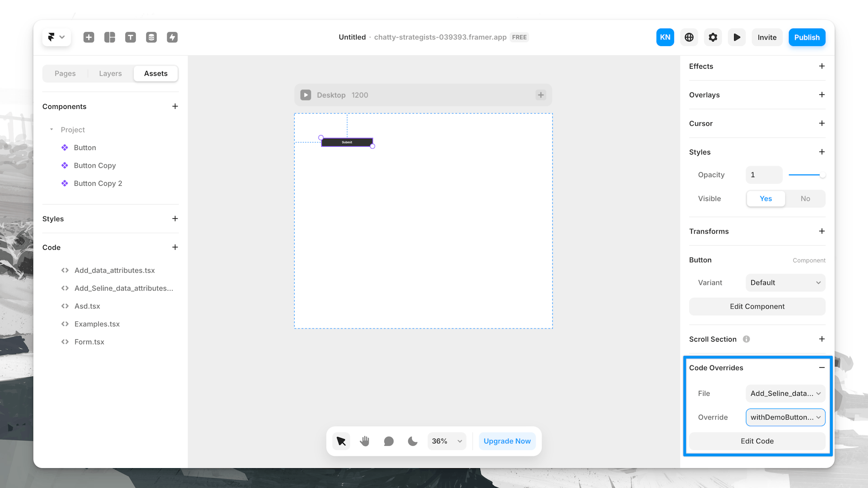The width and height of the screenshot is (868, 488).
Task: Click the Globe/publish settings icon
Action: (x=689, y=37)
